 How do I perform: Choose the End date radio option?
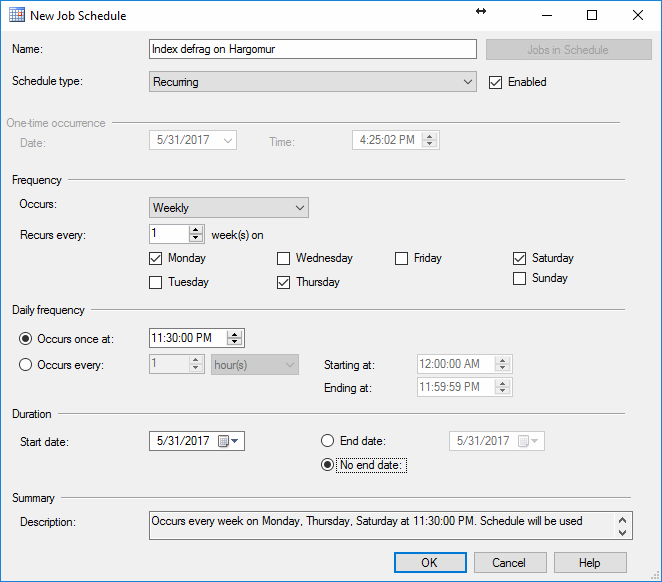click(327, 441)
